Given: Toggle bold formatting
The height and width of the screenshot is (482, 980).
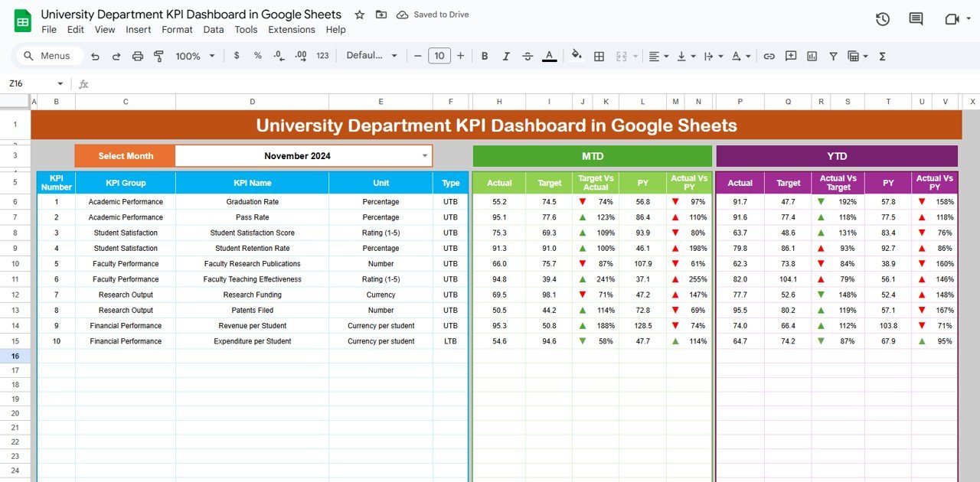Looking at the screenshot, I should point(485,56).
